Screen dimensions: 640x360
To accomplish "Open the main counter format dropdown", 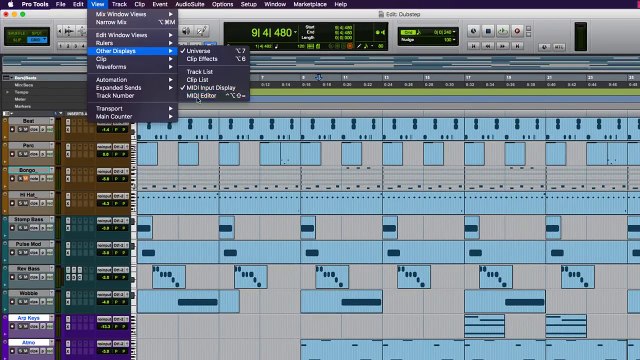I will [295, 32].
